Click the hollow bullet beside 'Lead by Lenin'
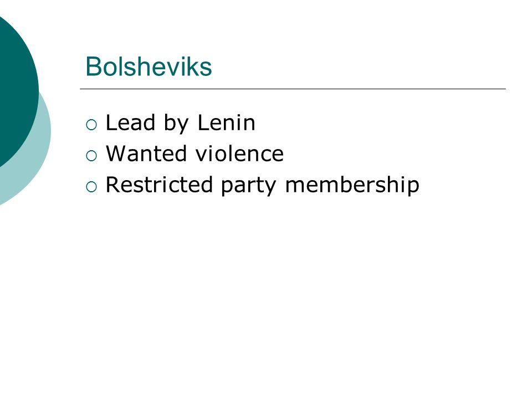 [x=91, y=125]
